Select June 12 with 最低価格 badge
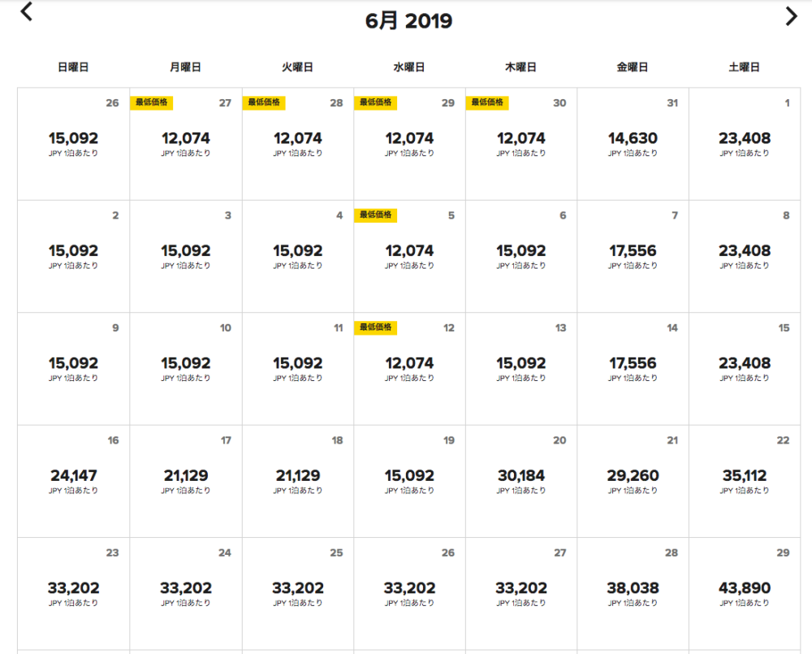812x654 pixels. point(409,369)
